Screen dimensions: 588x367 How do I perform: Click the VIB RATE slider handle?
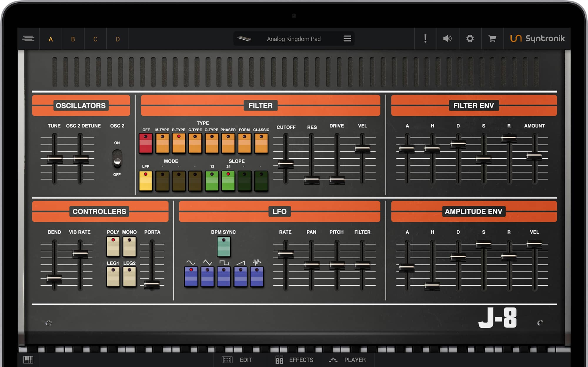(x=80, y=253)
